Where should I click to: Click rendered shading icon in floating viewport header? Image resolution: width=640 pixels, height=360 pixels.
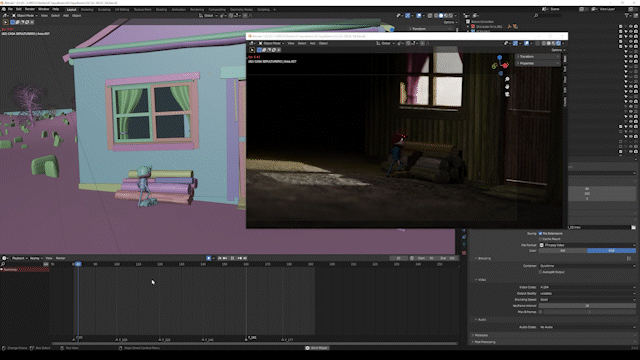coord(558,43)
